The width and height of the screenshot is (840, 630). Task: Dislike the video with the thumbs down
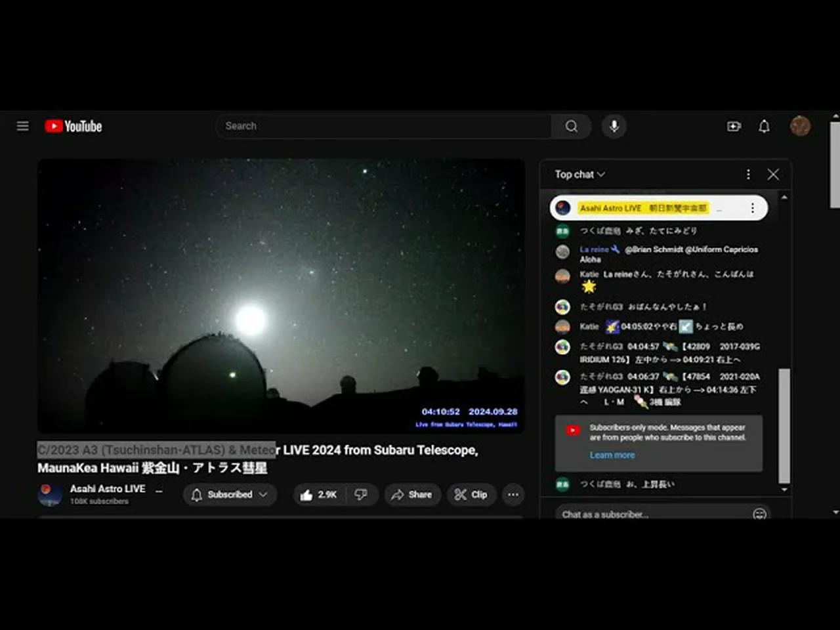pos(362,495)
